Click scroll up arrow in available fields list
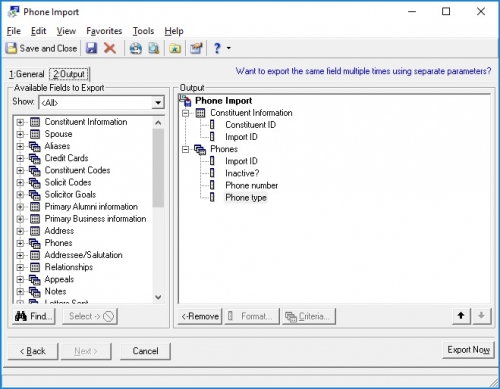This screenshot has height=389, width=500. 158,123
